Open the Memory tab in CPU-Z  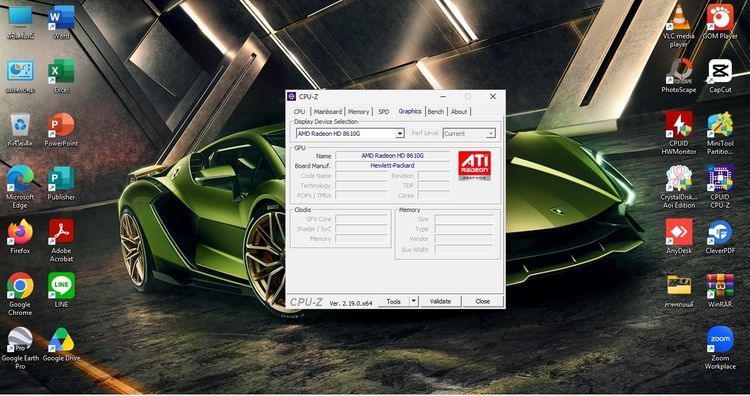[x=358, y=111]
